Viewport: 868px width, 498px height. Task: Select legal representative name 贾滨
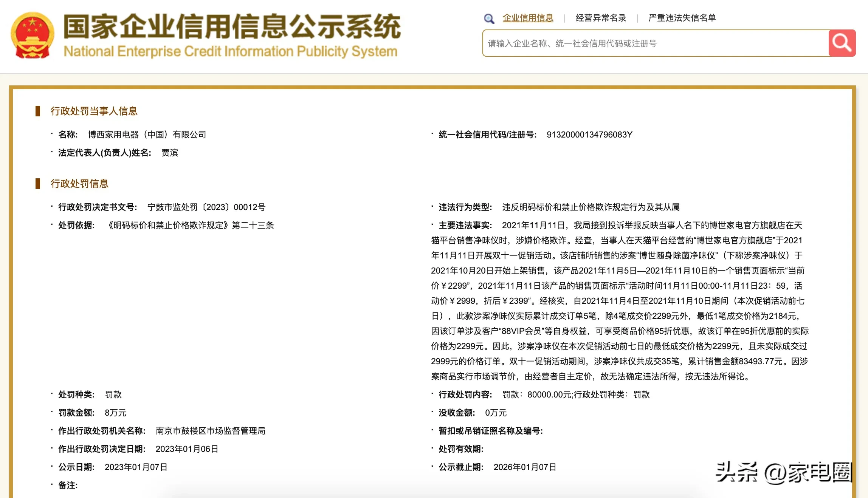pos(170,153)
